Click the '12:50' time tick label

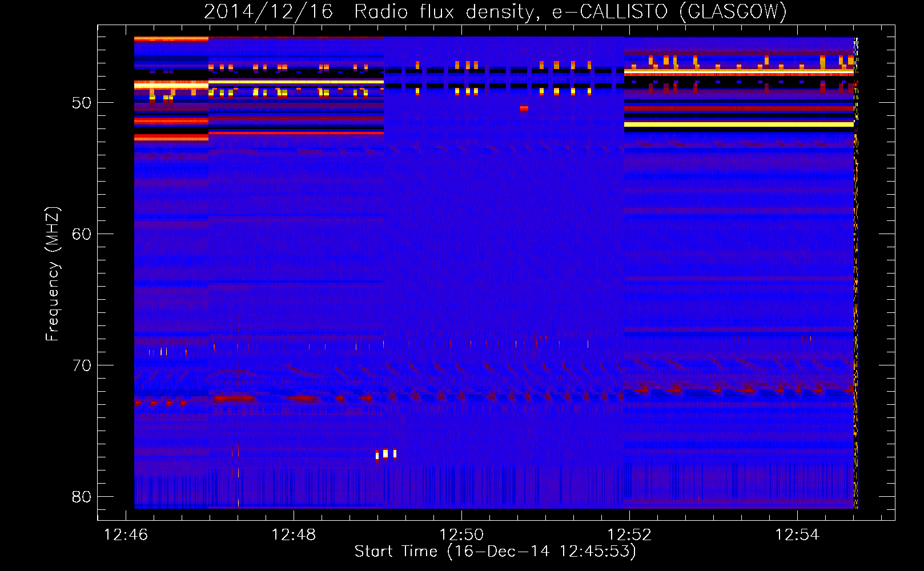461,534
